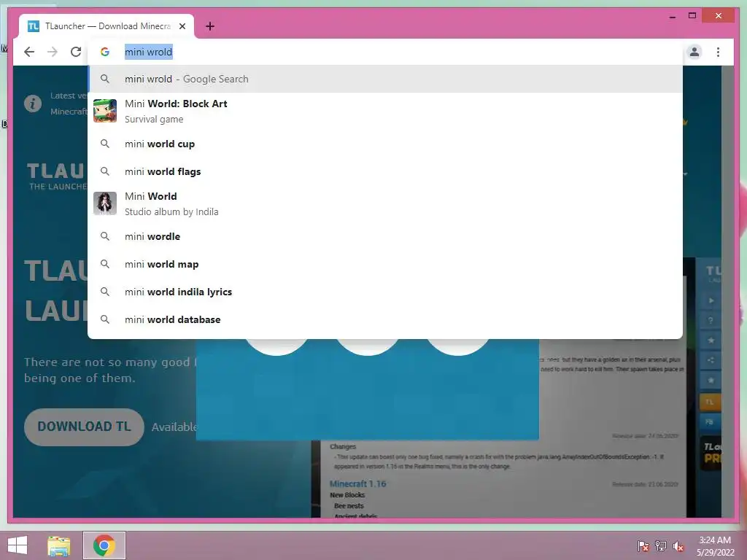
Task: Click the orange TL sidebar icon
Action: [x=709, y=402]
